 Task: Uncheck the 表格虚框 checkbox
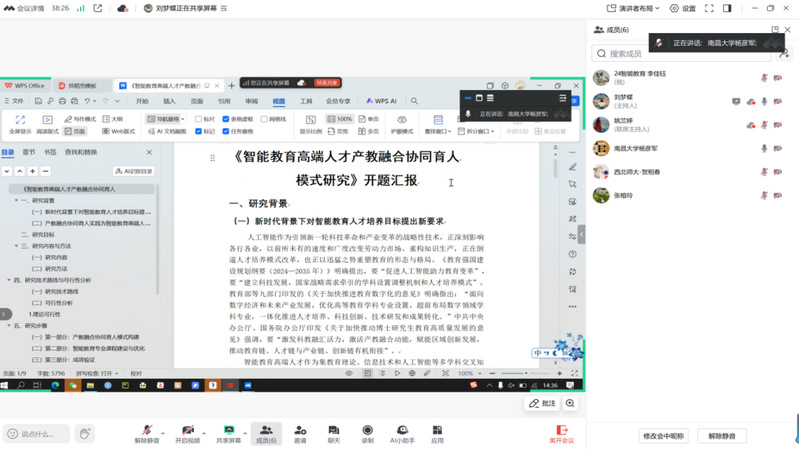226,119
